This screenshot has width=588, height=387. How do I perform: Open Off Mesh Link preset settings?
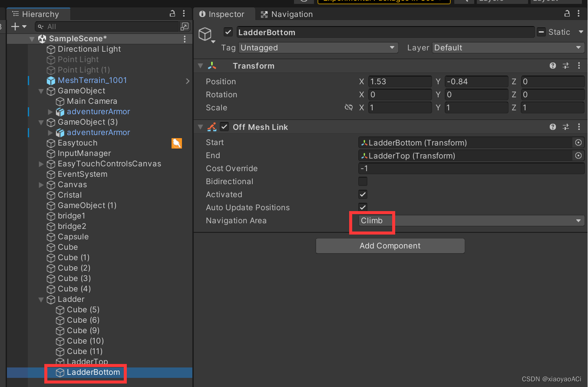coord(566,127)
